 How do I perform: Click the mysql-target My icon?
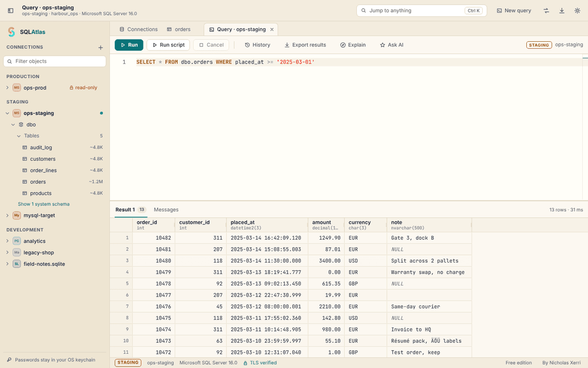coord(16,215)
